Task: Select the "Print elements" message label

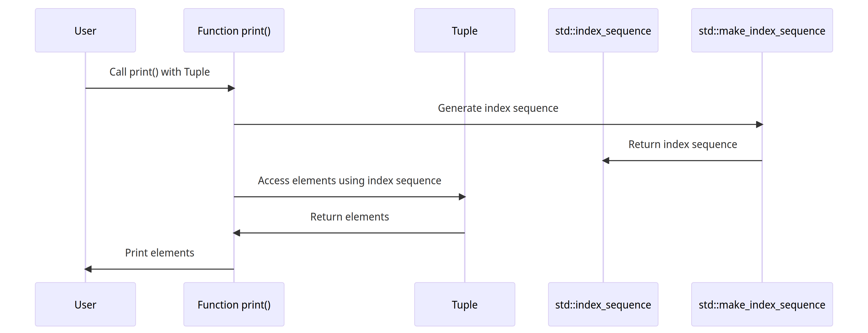Action: 159,253
